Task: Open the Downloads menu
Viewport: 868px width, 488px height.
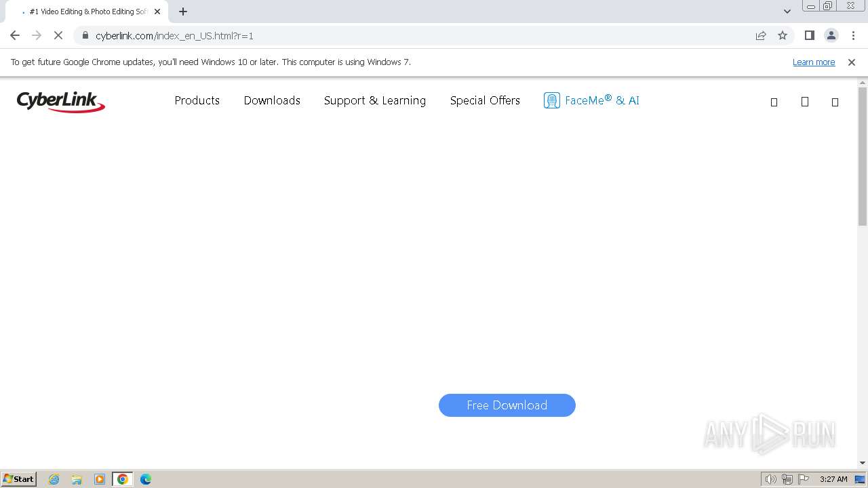Action: 272,100
